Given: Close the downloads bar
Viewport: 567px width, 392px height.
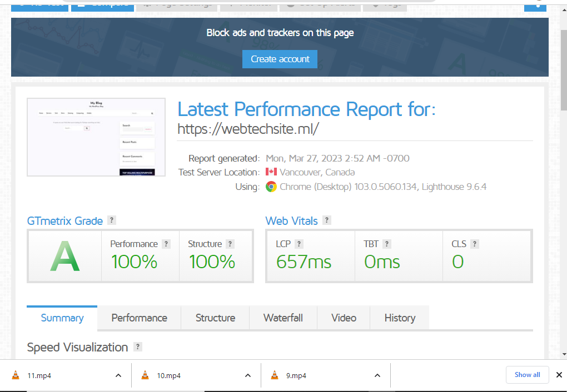Looking at the screenshot, I should [559, 375].
